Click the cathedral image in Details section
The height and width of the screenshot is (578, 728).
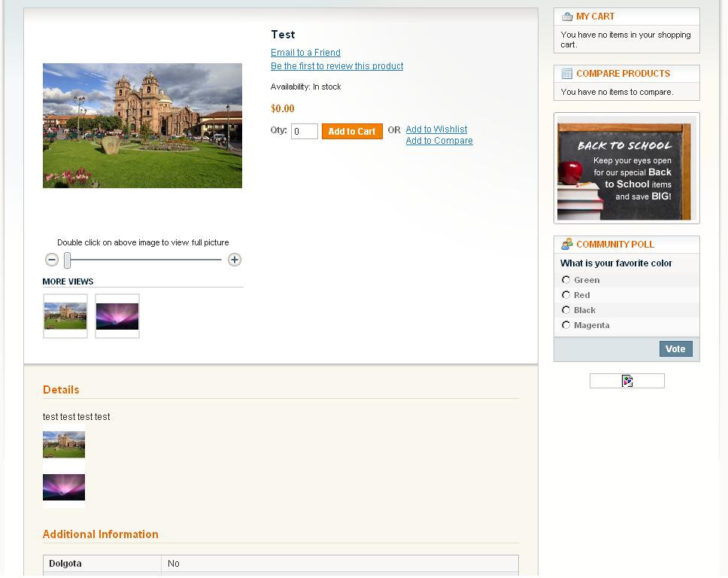pyautogui.click(x=64, y=445)
